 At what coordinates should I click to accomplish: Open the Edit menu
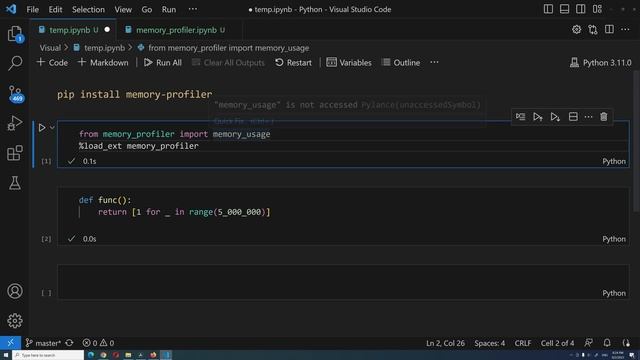click(55, 9)
